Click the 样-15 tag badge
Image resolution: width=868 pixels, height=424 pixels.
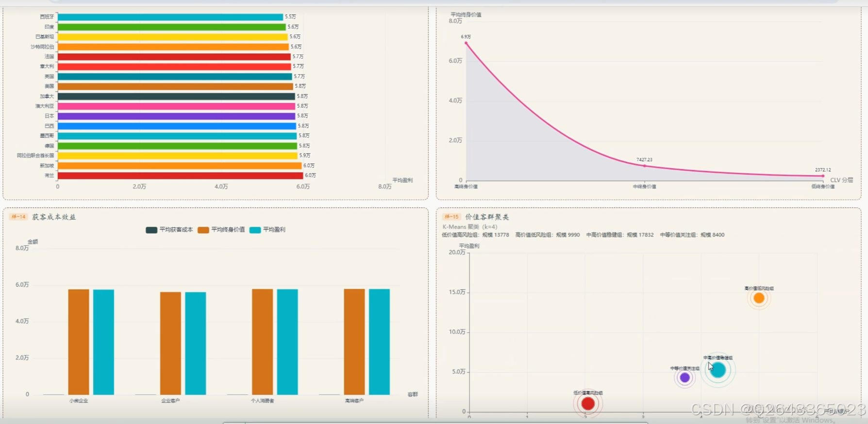pos(451,217)
